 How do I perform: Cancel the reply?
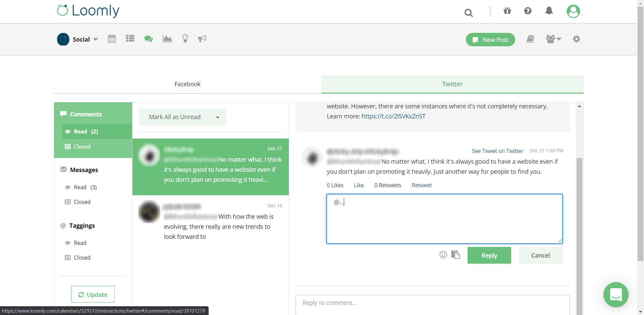[540, 255]
